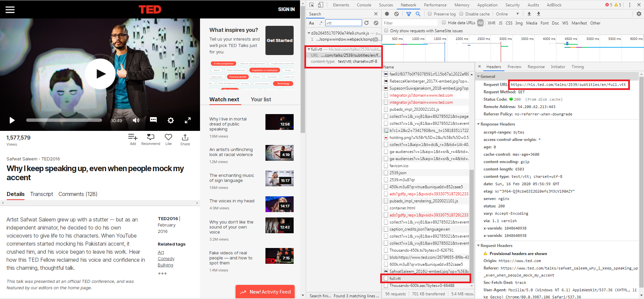Screen dimensions: 644x299
Task: Tick checkbox beside 2539.json request
Action: (x=386, y=173)
